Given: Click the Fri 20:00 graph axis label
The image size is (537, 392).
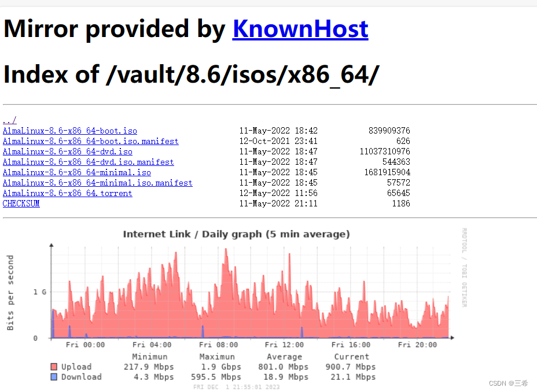Looking at the screenshot, I should (417, 345).
